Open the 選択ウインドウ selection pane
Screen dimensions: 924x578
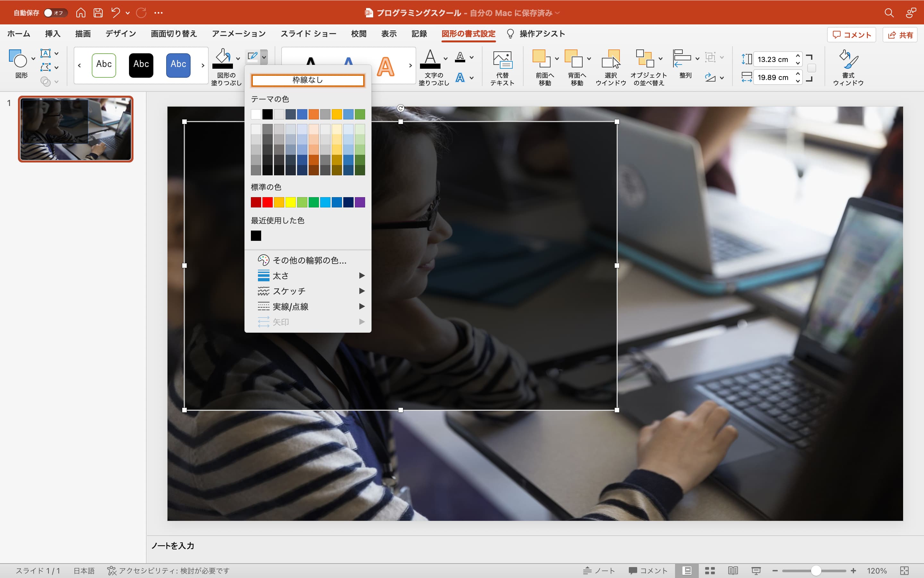click(611, 68)
